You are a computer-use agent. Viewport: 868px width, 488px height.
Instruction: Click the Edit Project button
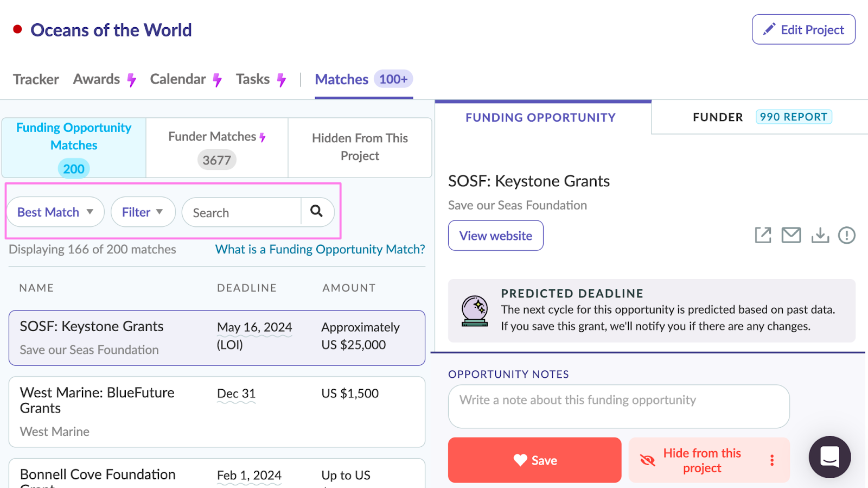(x=803, y=30)
